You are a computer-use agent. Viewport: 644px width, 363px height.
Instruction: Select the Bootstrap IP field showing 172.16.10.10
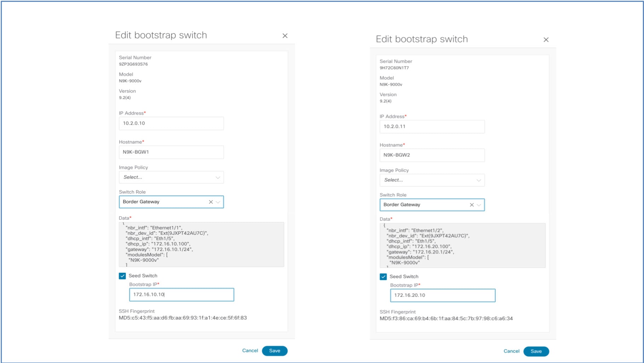[181, 295]
